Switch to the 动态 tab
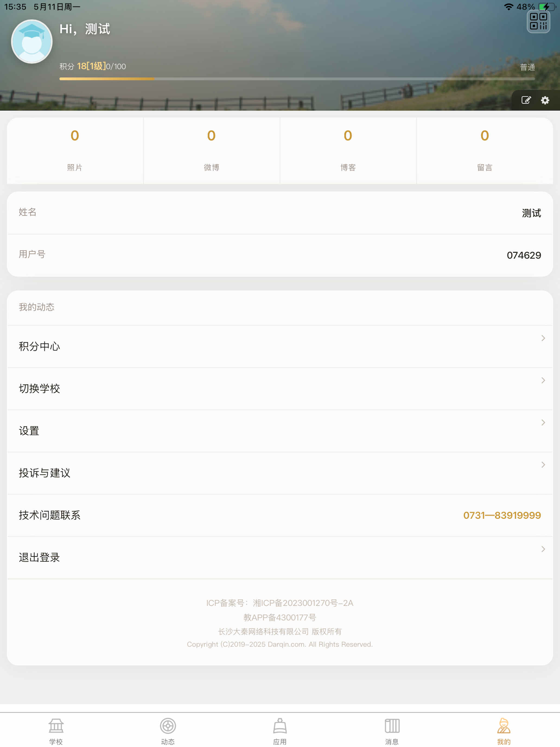Image resolution: width=560 pixels, height=747 pixels. pos(168,731)
